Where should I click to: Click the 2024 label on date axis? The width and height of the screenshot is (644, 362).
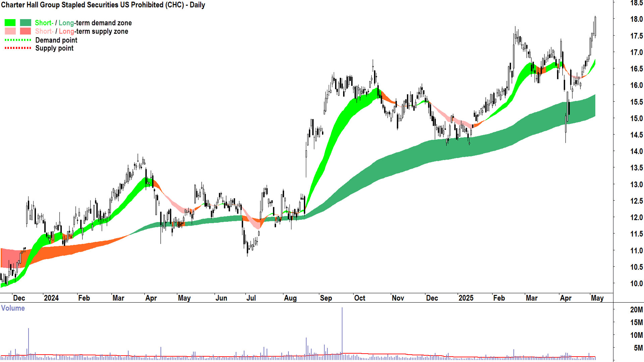coord(51,298)
